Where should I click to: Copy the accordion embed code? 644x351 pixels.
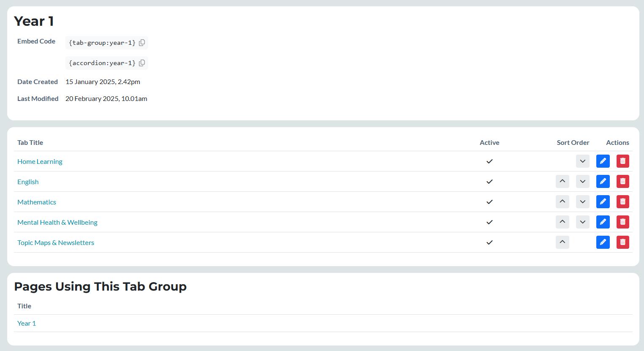(x=142, y=63)
